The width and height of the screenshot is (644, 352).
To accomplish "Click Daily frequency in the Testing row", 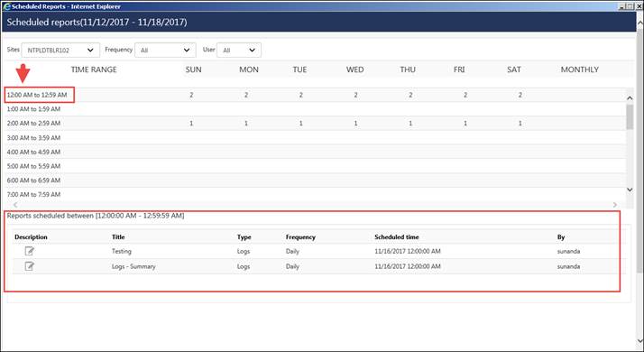I will point(292,251).
